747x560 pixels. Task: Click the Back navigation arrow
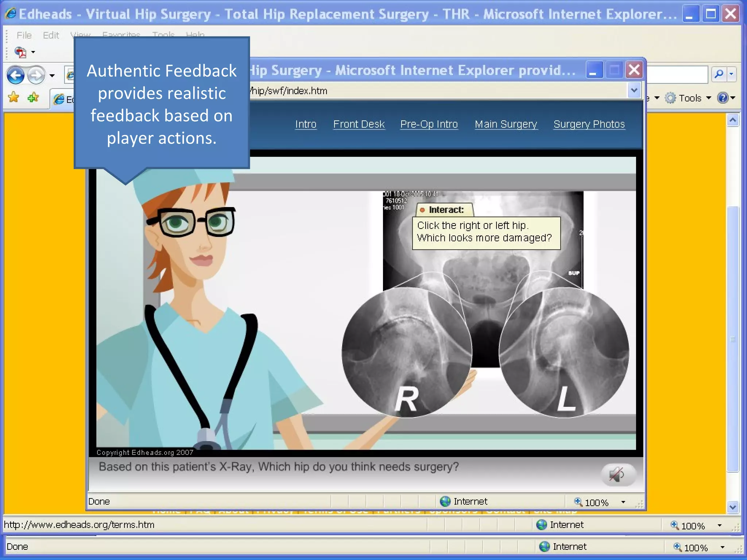click(x=16, y=75)
